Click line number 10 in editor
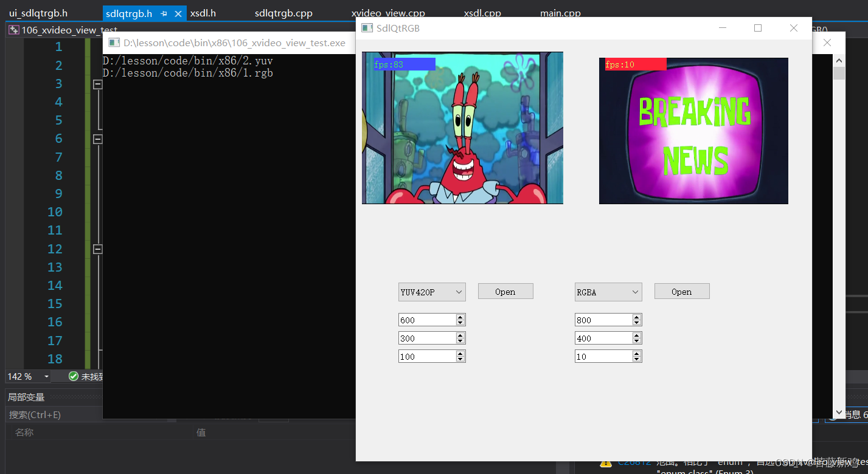The height and width of the screenshot is (474, 868). (x=55, y=212)
